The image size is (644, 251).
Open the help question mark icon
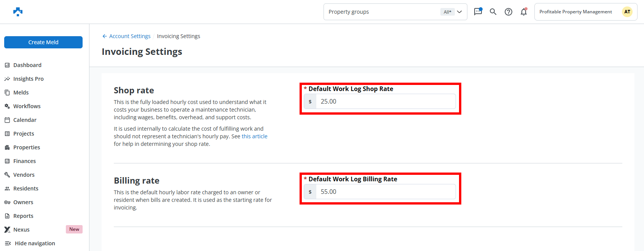coord(509,12)
